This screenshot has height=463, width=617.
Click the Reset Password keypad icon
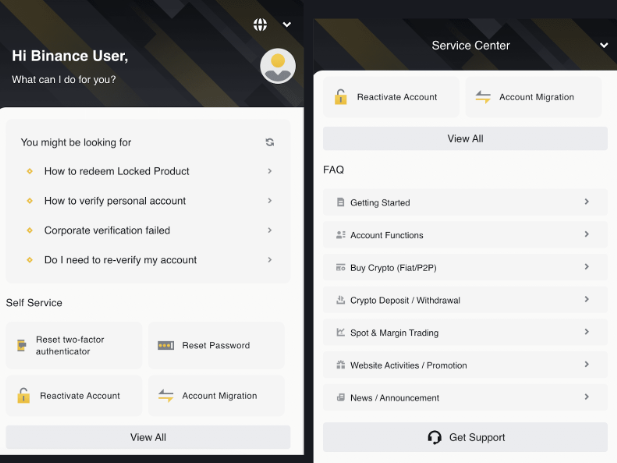166,346
